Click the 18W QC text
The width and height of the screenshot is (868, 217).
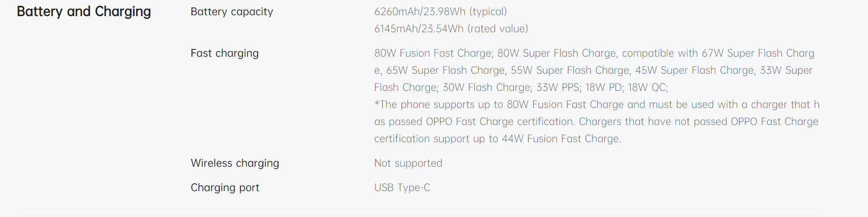click(x=648, y=87)
